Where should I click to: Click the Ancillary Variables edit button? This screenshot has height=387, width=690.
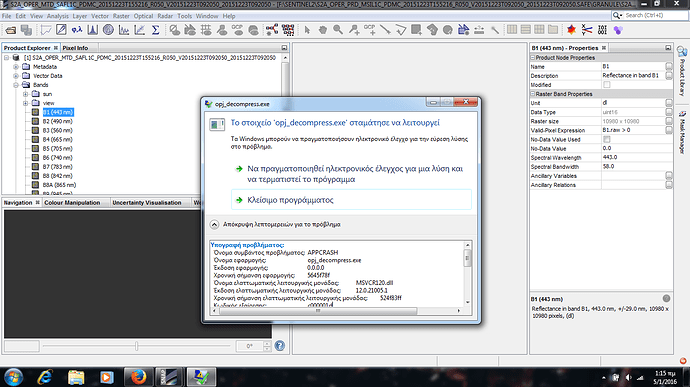(x=669, y=176)
